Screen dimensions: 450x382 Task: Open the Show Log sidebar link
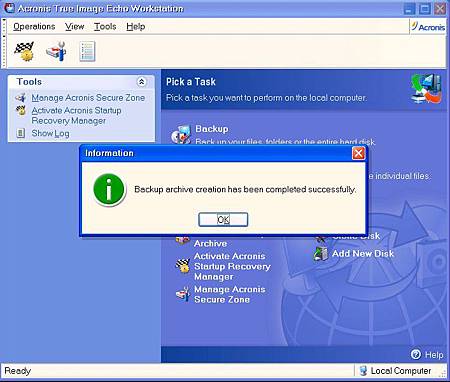[x=50, y=133]
